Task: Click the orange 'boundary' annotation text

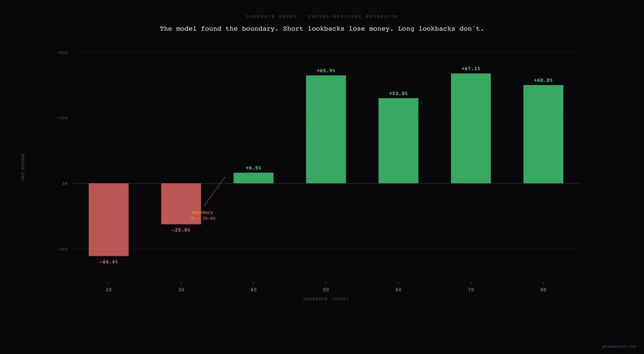Action: [x=202, y=212]
